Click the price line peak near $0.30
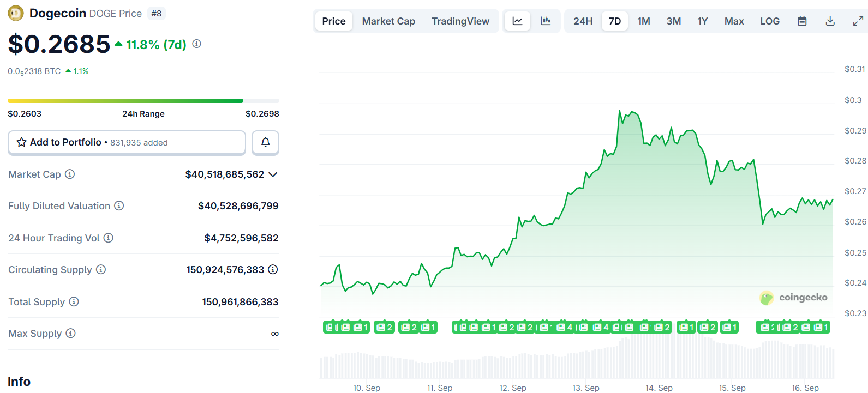 pos(620,111)
